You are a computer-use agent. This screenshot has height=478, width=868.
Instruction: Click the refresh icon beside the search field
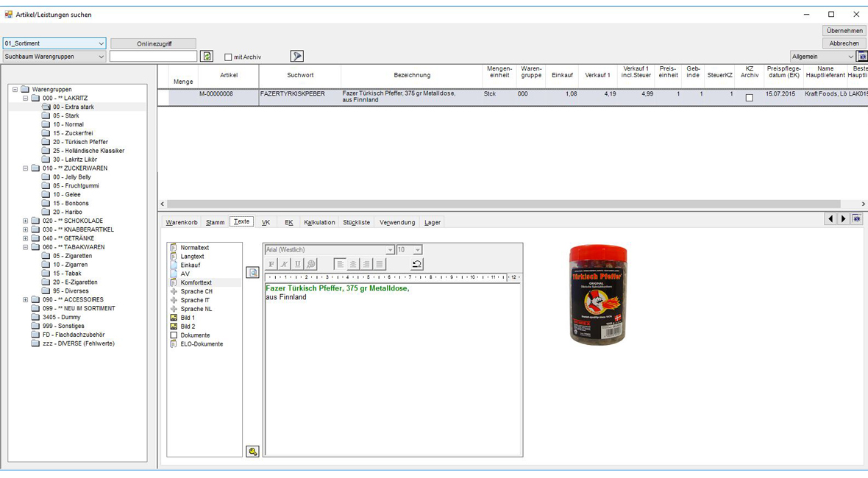(x=207, y=57)
